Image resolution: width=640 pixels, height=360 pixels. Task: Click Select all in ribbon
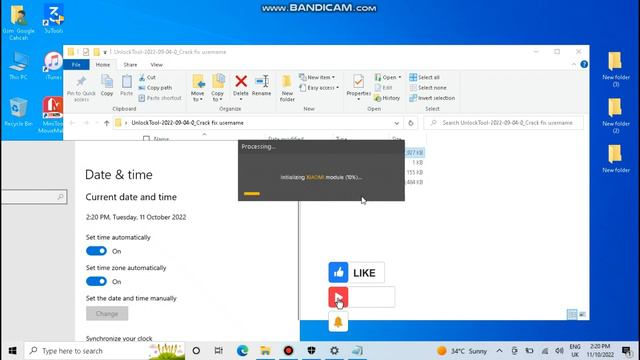(424, 77)
